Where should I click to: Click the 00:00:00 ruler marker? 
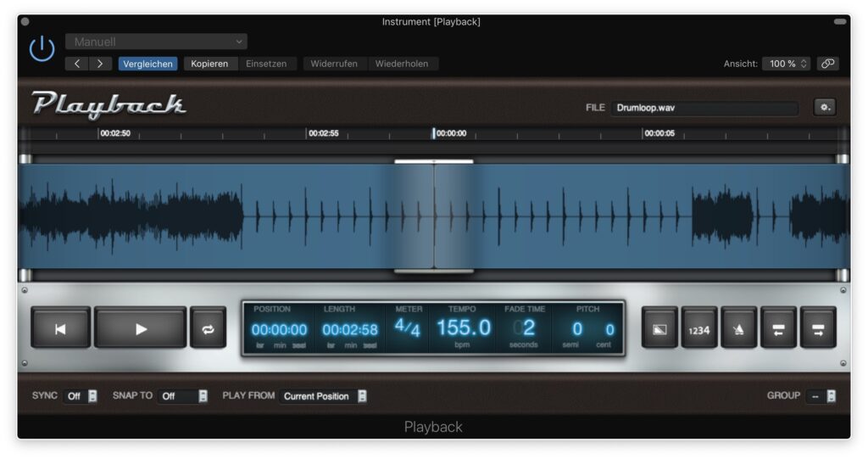tap(450, 133)
